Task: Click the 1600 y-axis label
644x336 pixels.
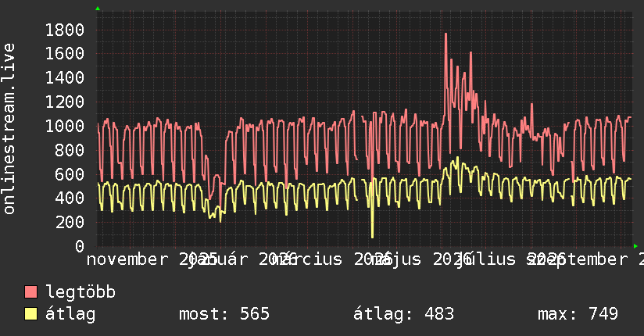Action: (65, 54)
